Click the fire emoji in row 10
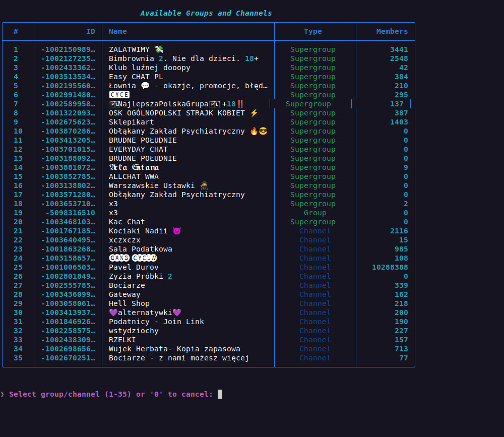 coord(254,131)
